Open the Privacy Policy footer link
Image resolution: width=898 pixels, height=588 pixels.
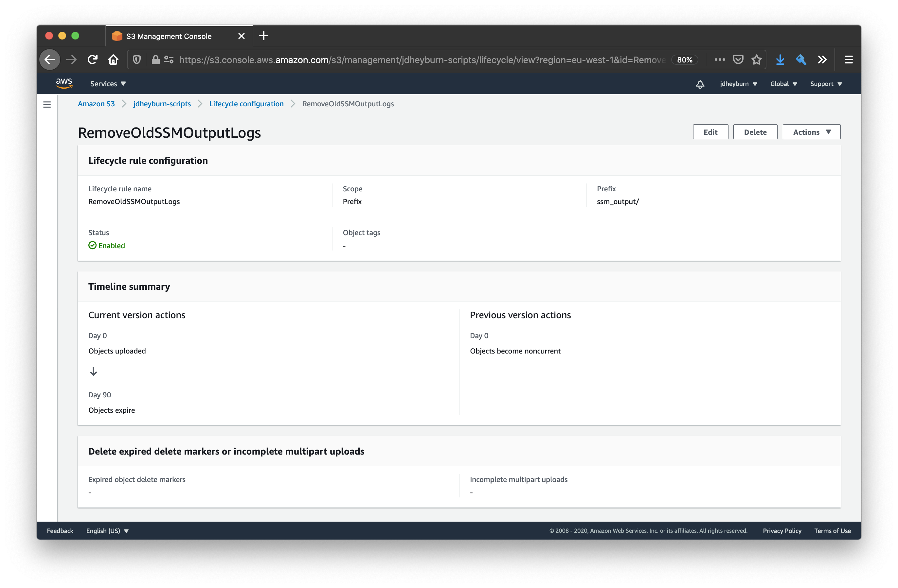[x=782, y=530]
